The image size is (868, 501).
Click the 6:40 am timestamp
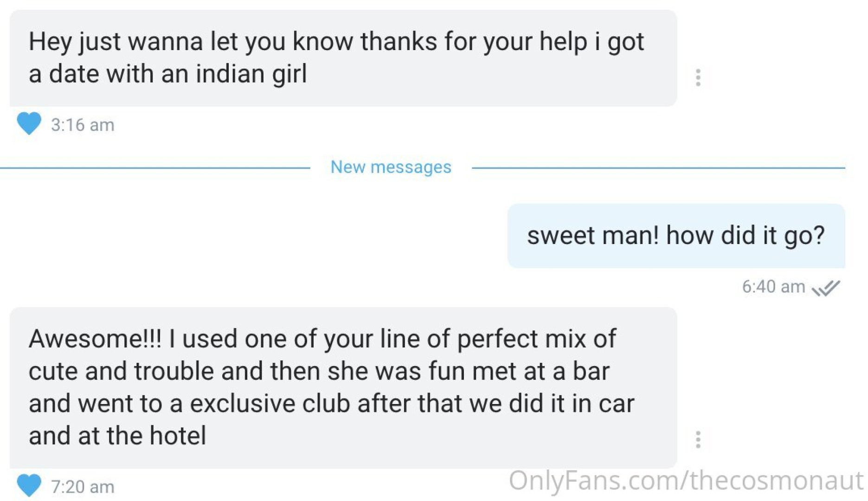pos(773,287)
